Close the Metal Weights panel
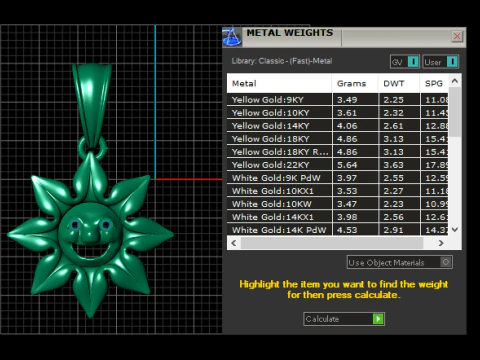Screen dimensions: 480x360 457,36
